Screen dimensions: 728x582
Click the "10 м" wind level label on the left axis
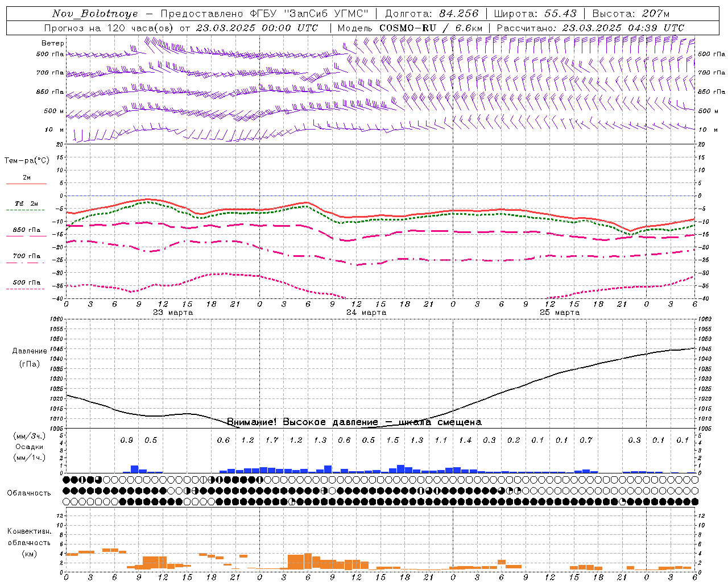55,130
